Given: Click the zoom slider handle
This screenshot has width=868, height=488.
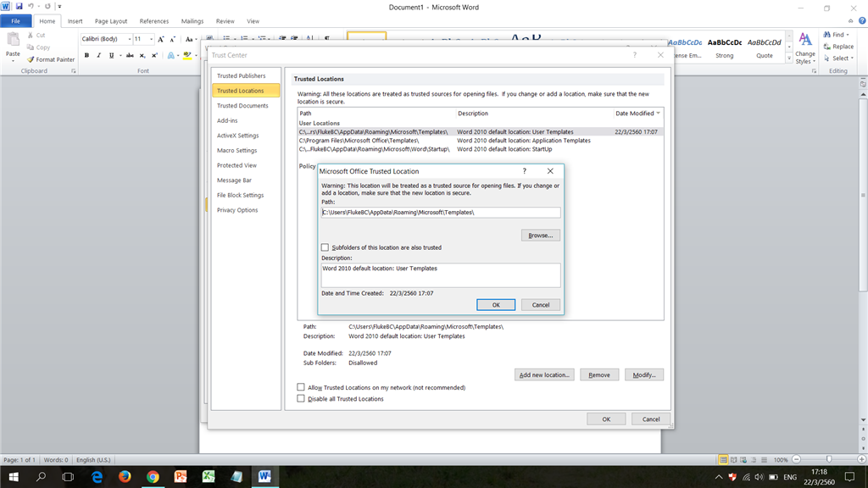Looking at the screenshot, I should pos(829,460).
